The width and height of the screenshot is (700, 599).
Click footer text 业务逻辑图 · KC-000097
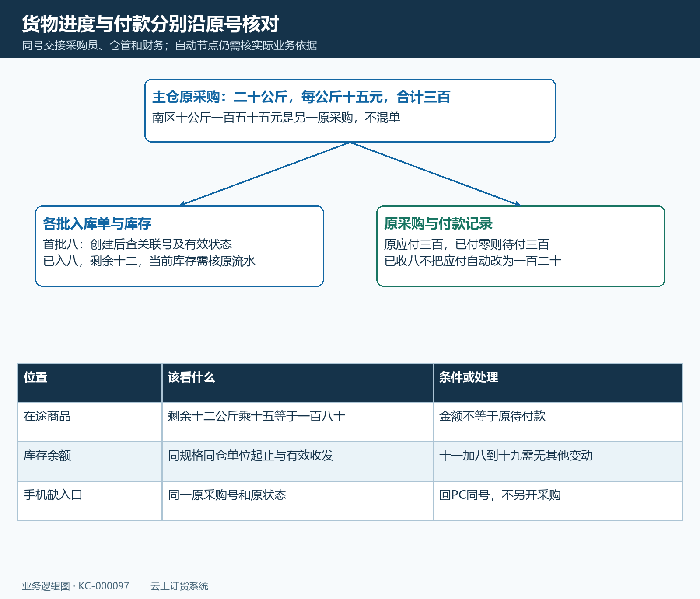[x=76, y=586]
